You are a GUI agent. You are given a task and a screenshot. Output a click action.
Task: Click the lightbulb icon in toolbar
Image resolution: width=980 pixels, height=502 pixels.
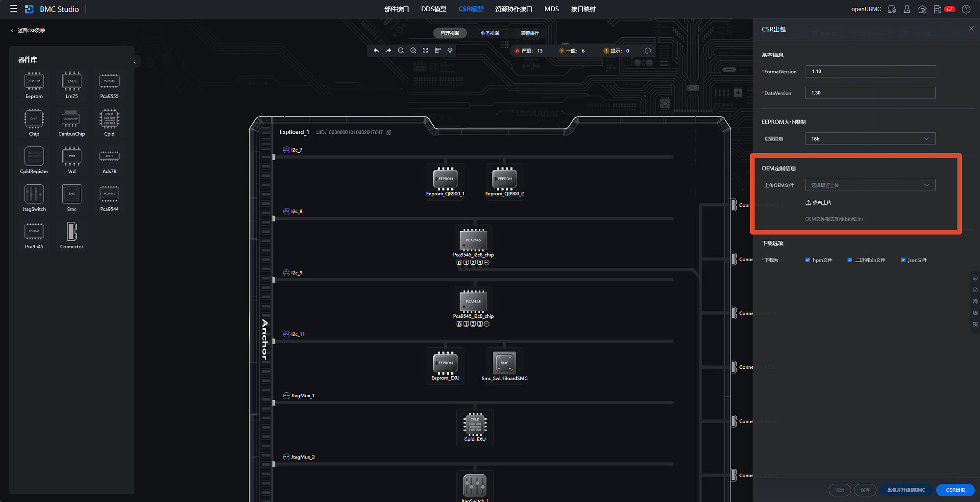coord(450,50)
